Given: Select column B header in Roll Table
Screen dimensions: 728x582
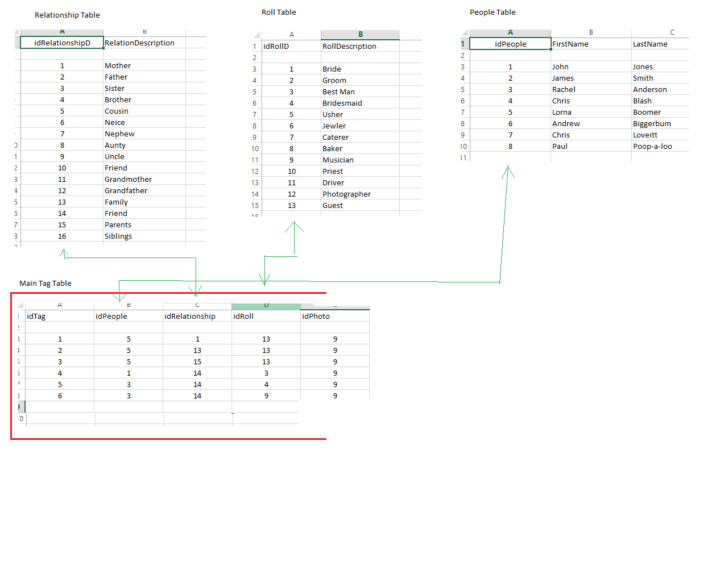Looking at the screenshot, I should click(x=360, y=35).
